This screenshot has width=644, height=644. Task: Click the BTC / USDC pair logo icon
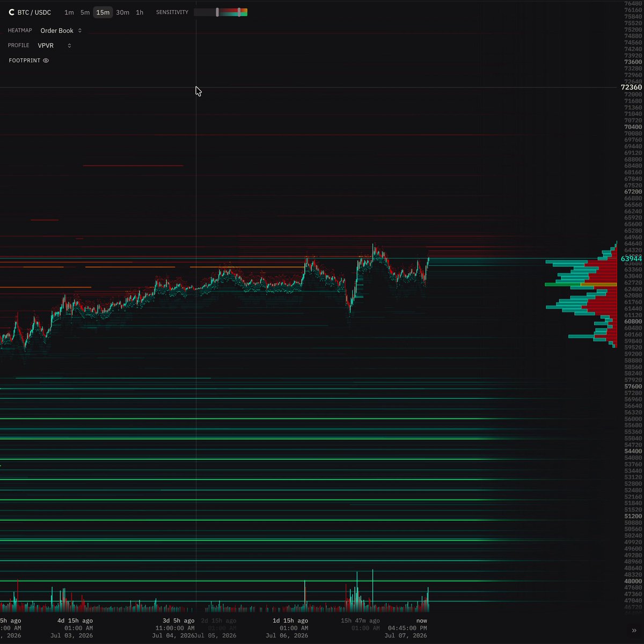coord(11,12)
